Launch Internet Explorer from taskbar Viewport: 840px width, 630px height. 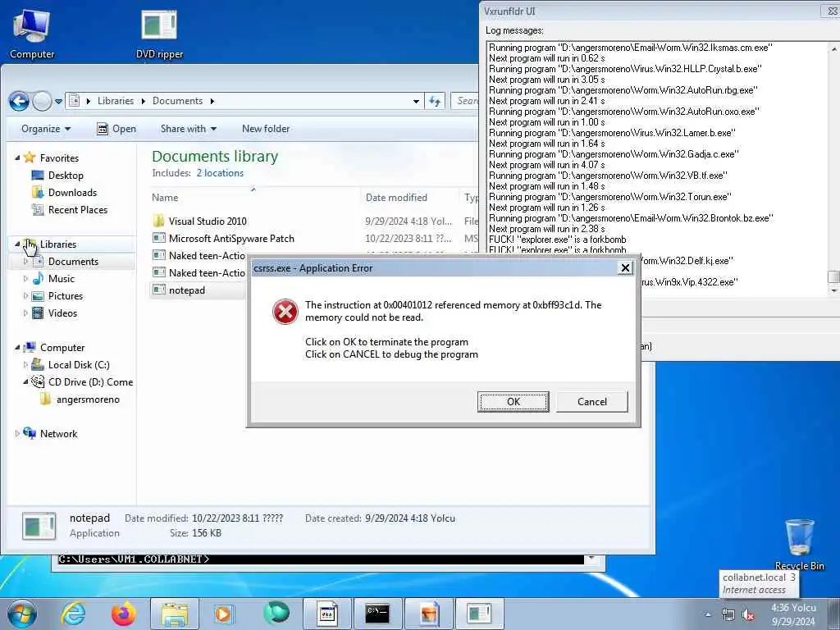point(73,614)
